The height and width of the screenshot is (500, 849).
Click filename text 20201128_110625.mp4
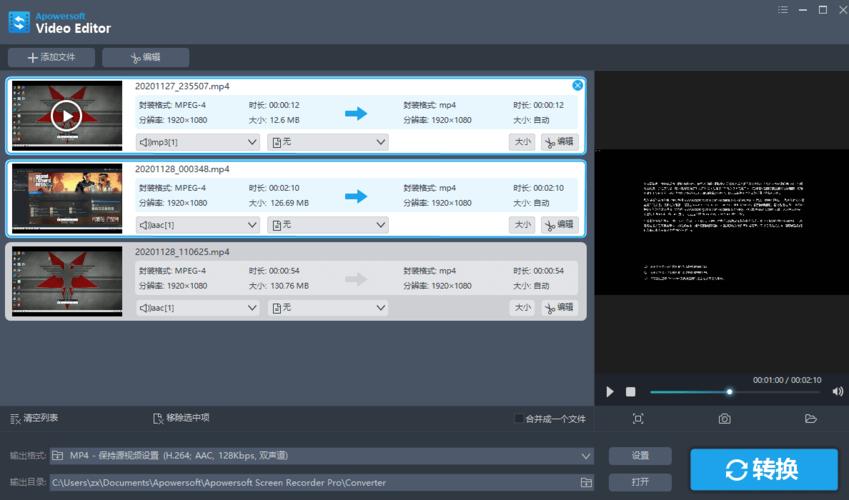[182, 252]
